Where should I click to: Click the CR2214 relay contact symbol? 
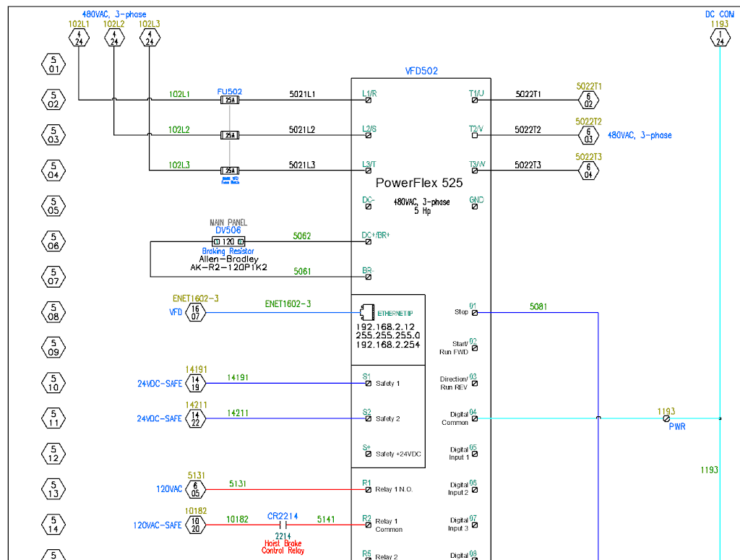click(283, 525)
